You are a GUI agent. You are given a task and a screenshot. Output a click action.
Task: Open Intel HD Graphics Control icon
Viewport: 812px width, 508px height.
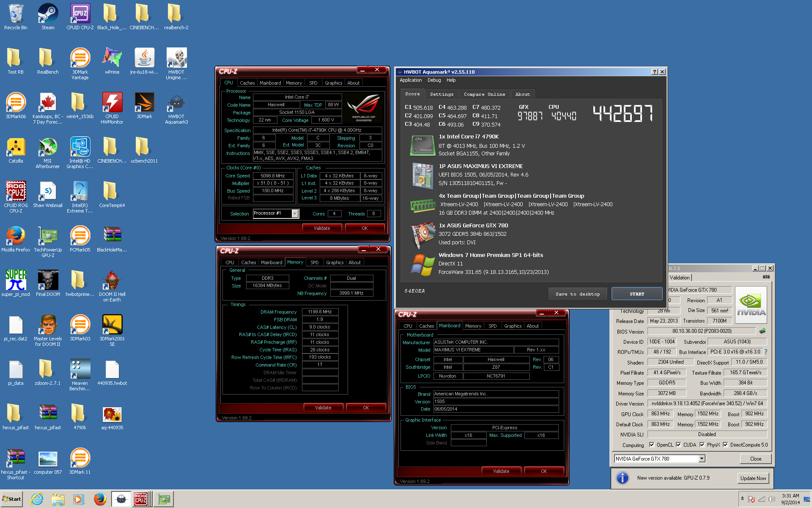[80, 152]
